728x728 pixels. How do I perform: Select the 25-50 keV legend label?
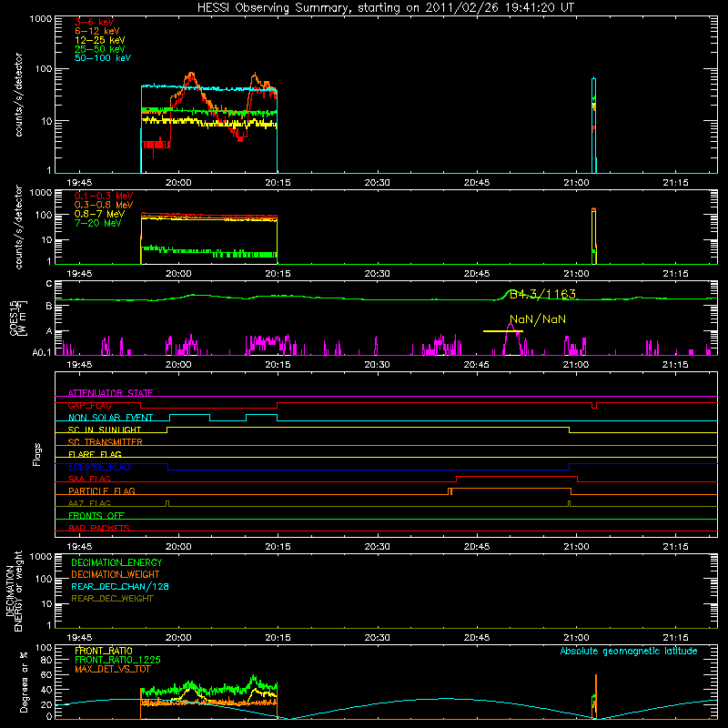tap(100, 49)
